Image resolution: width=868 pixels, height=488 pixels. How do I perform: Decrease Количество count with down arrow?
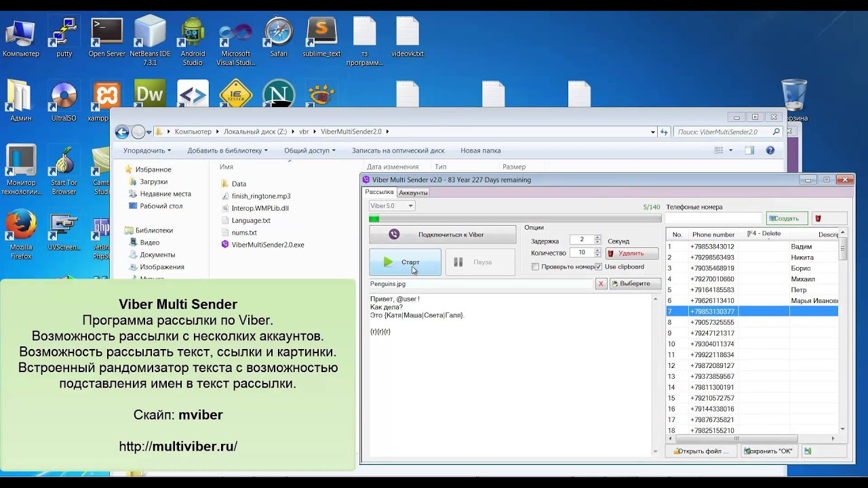[597, 256]
